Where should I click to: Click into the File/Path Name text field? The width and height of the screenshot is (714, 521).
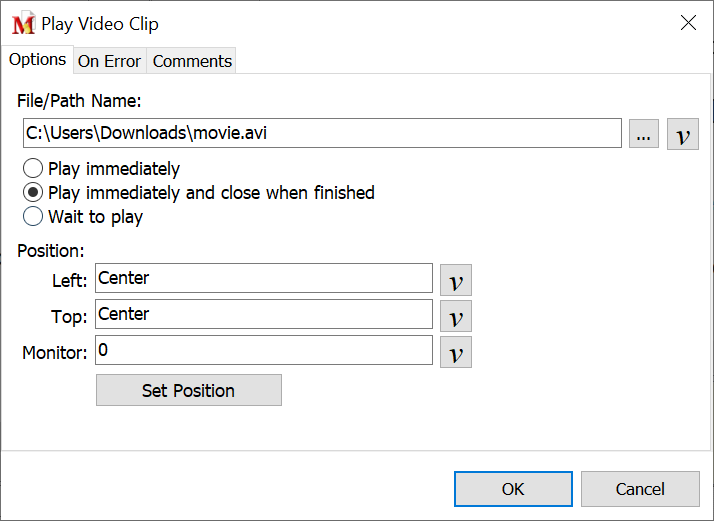coord(321,133)
